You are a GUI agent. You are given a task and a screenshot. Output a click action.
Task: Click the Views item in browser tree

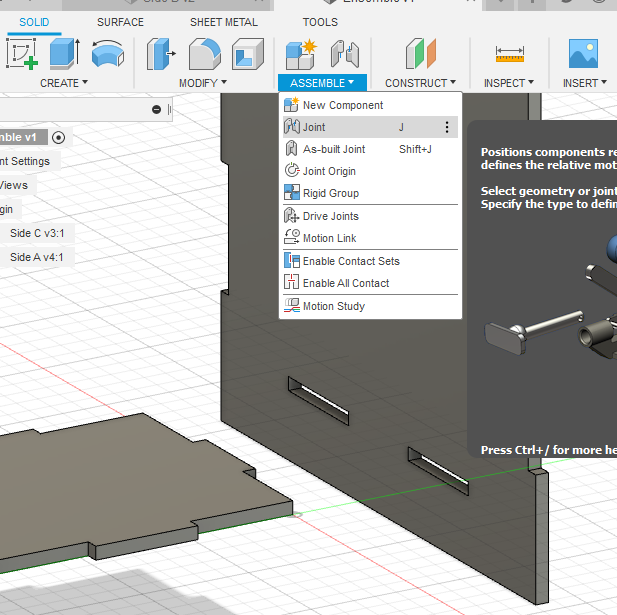coord(14,185)
